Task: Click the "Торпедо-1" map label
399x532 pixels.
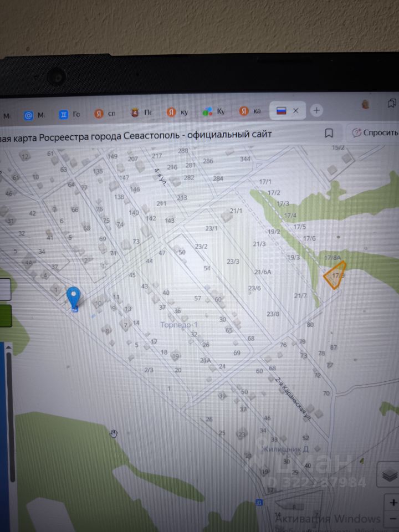Action: (179, 325)
